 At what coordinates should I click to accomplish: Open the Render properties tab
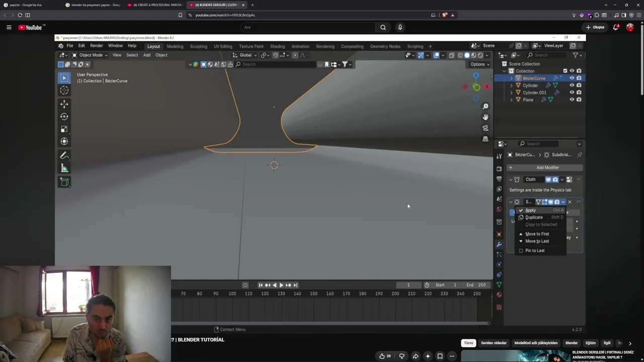coord(499,169)
